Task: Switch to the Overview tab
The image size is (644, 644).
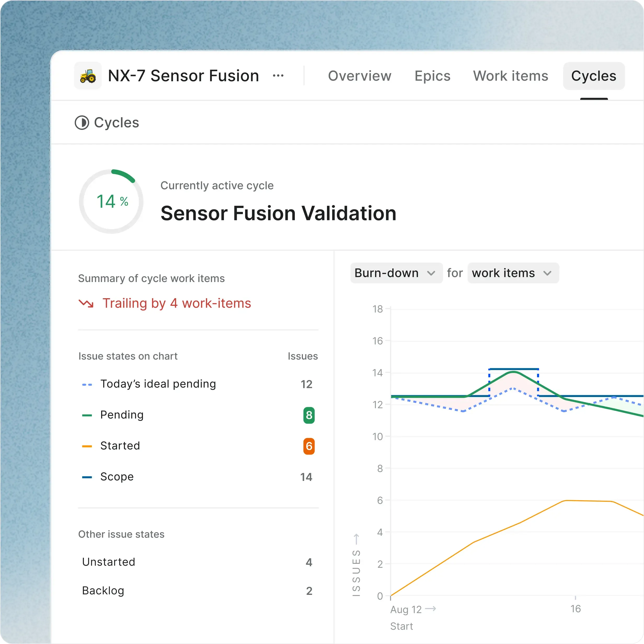Action: click(x=359, y=76)
